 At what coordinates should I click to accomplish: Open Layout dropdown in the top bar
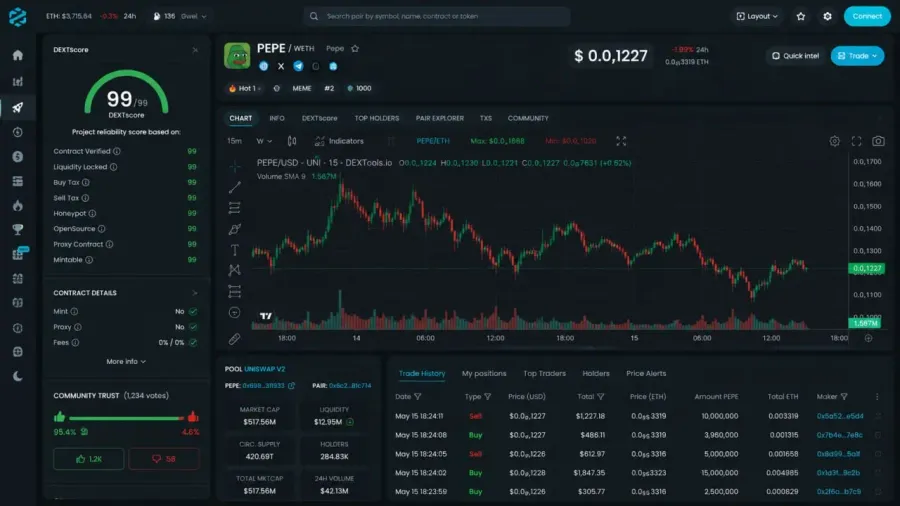[x=757, y=16]
